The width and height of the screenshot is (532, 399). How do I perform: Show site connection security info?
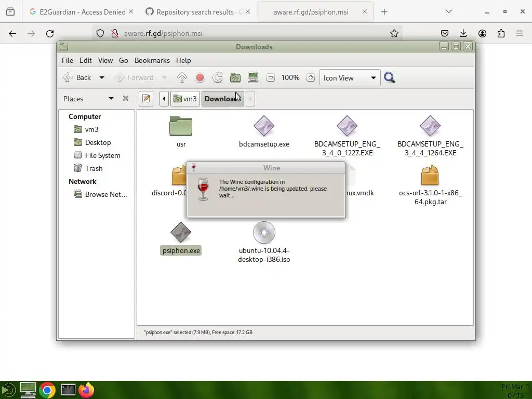(115, 33)
